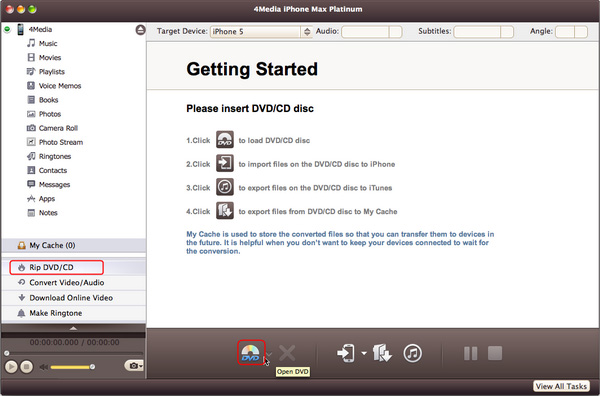Viewport: 600px width, 396px height.
Task: Click the View All Tasks button
Action: 561,386
